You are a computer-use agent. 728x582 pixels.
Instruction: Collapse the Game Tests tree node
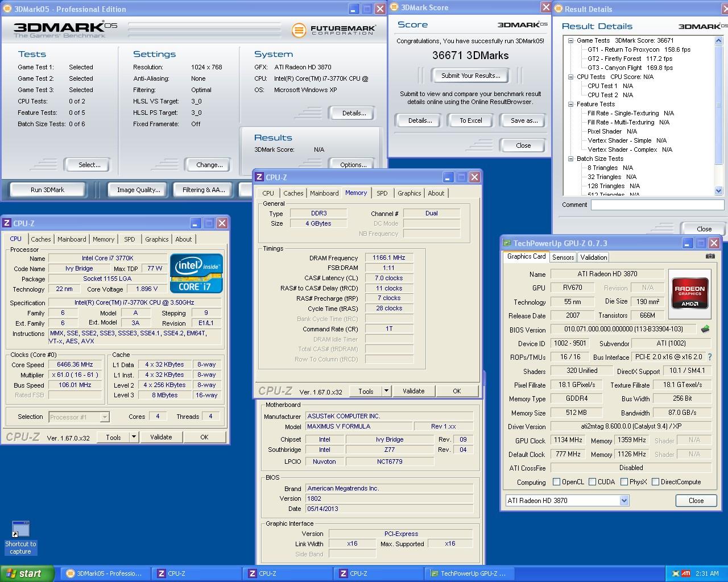coord(570,40)
